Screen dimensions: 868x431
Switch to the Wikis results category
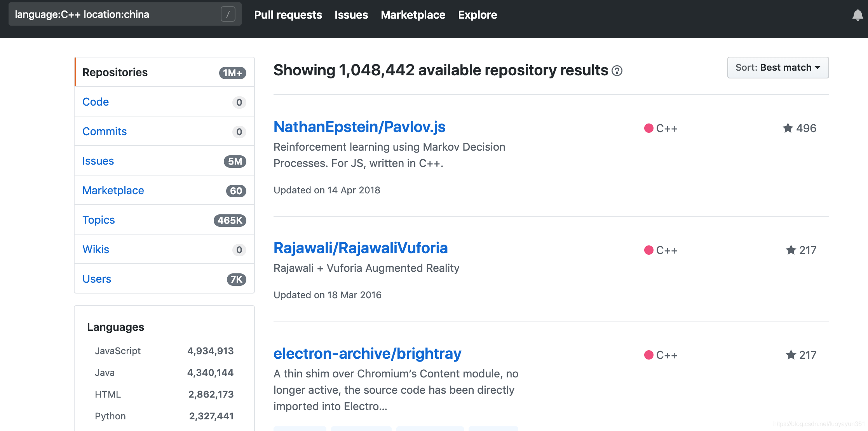[x=96, y=249]
